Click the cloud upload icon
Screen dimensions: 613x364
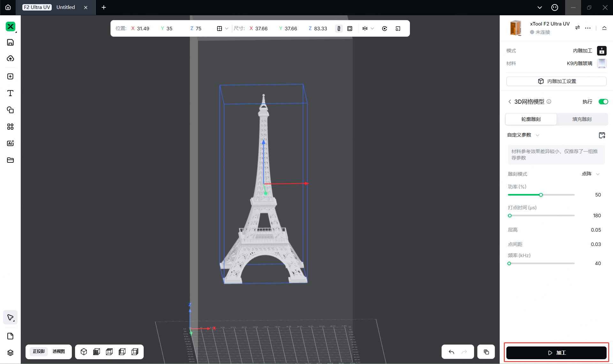coord(10,58)
